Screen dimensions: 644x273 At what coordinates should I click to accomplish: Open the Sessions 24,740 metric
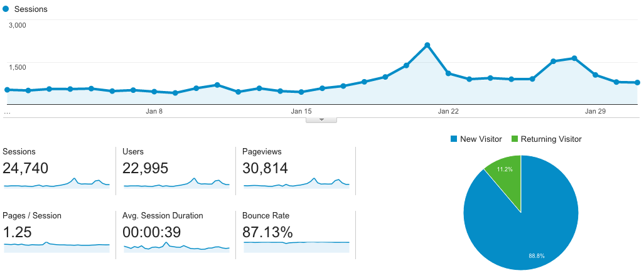click(26, 168)
